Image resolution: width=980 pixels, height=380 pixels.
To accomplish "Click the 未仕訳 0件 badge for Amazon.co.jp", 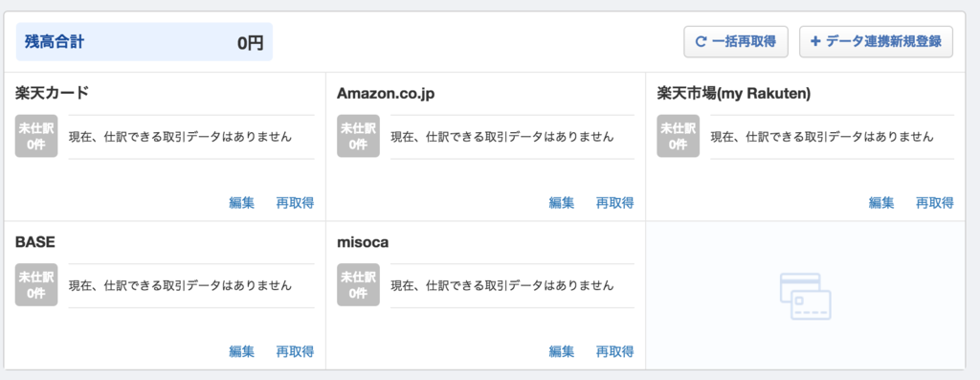I will tap(358, 136).
